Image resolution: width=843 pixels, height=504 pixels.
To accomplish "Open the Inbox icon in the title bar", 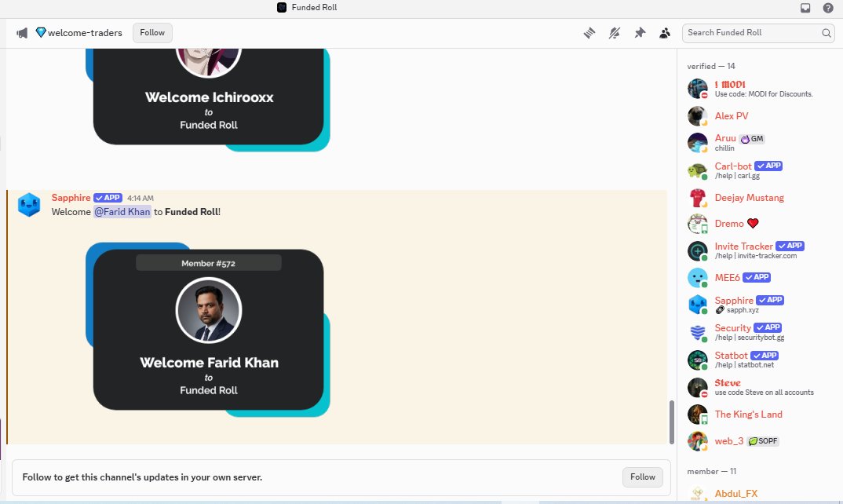I will click(x=805, y=8).
